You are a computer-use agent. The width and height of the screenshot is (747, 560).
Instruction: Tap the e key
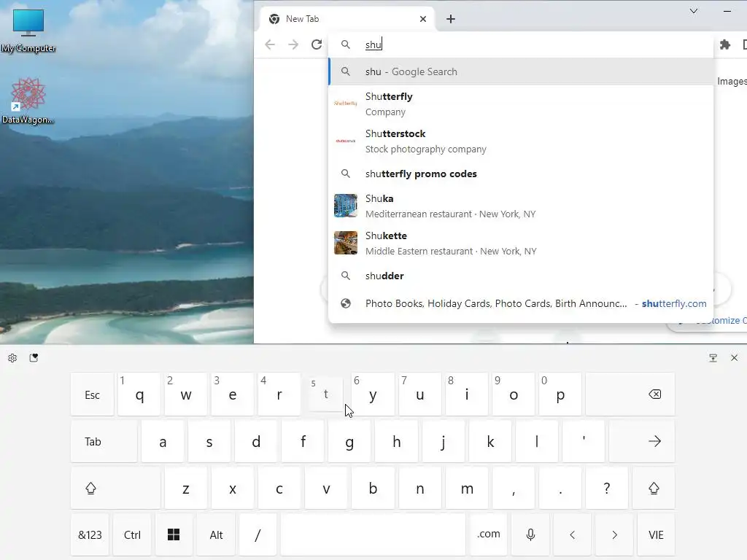coord(233,394)
